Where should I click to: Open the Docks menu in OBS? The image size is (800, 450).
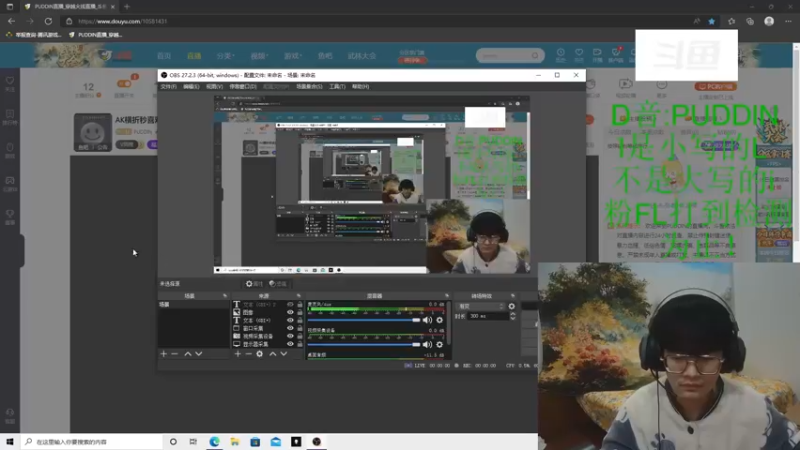pyautogui.click(x=243, y=87)
